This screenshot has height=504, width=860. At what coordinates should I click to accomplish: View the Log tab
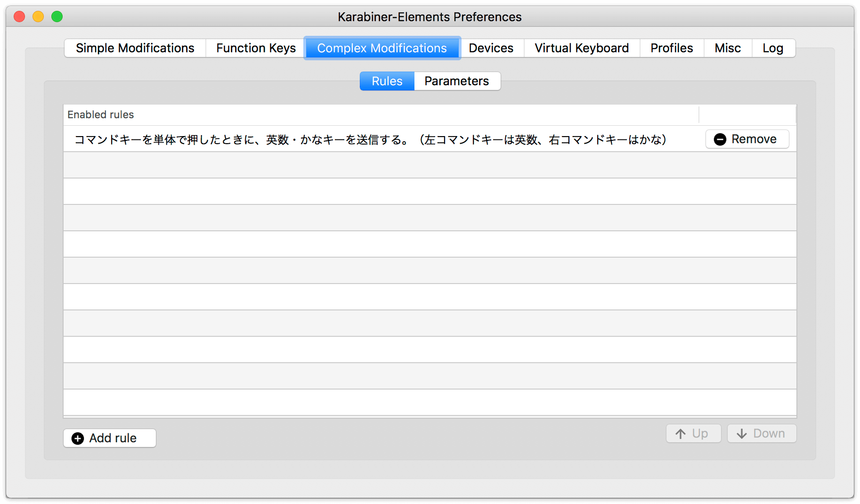773,48
